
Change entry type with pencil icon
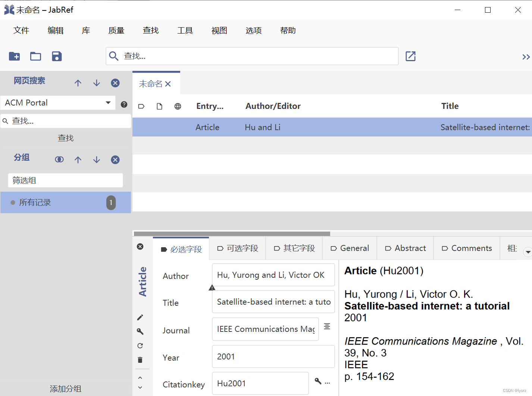pos(140,317)
